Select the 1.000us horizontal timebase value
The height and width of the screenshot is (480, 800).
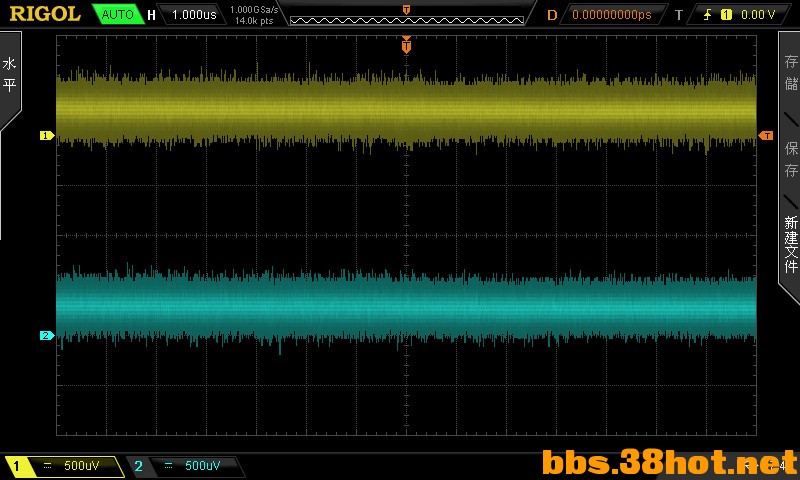pos(194,15)
